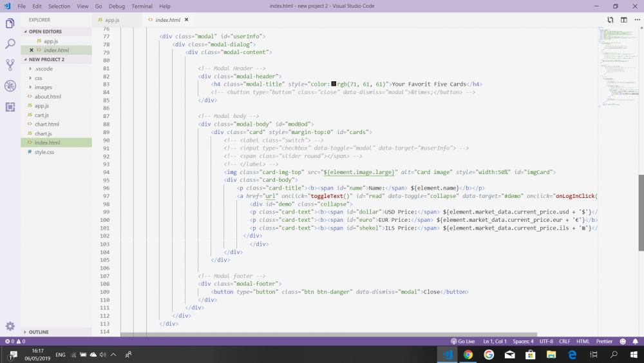Image resolution: width=644 pixels, height=363 pixels.
Task: Close index.html in Open Editors list
Action: point(32,50)
